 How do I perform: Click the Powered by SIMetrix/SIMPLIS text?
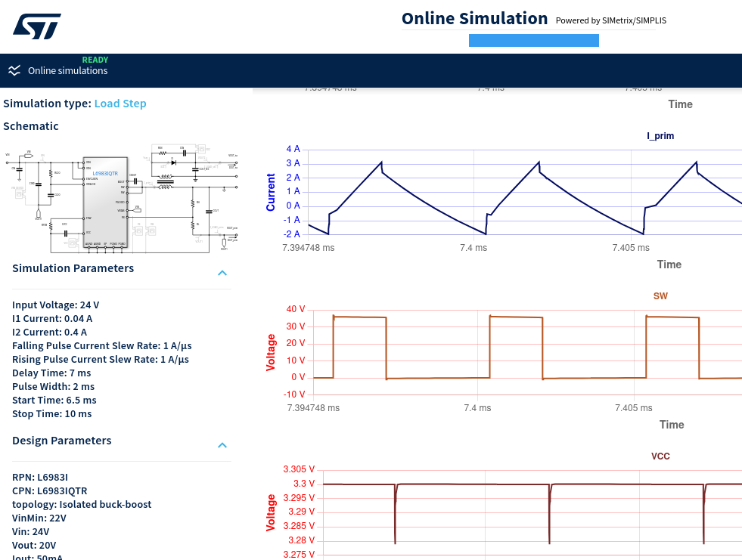point(610,20)
